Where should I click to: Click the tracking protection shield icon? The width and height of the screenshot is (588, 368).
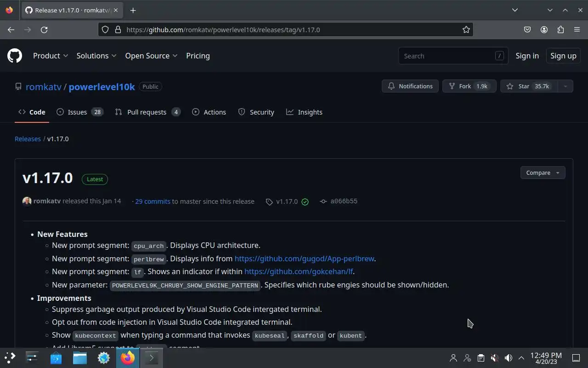pyautogui.click(x=105, y=29)
